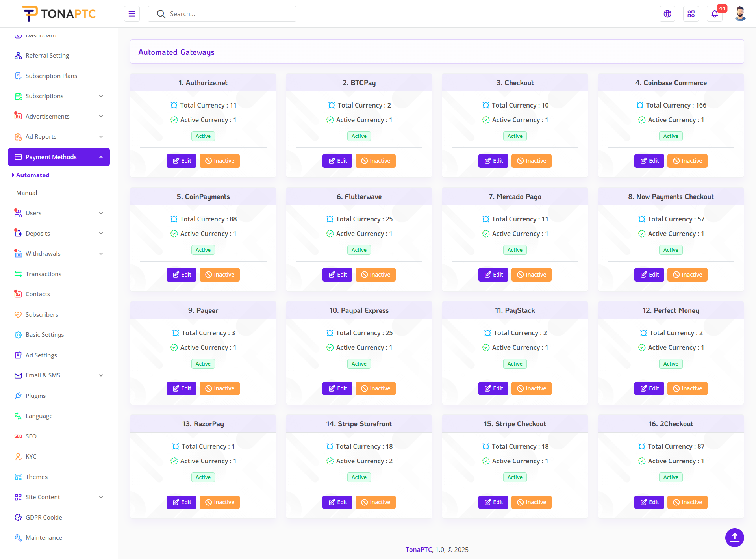
Task: Click the Plugins sidebar icon
Action: (x=18, y=396)
